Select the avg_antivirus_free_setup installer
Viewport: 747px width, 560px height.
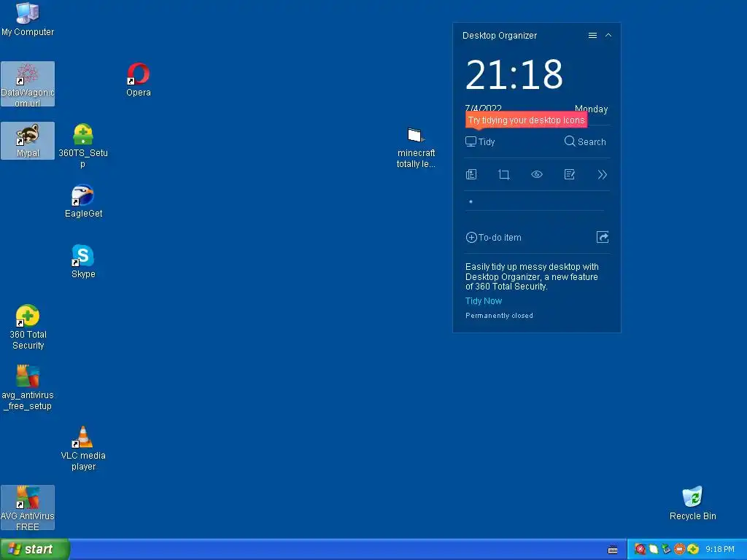coord(28,388)
